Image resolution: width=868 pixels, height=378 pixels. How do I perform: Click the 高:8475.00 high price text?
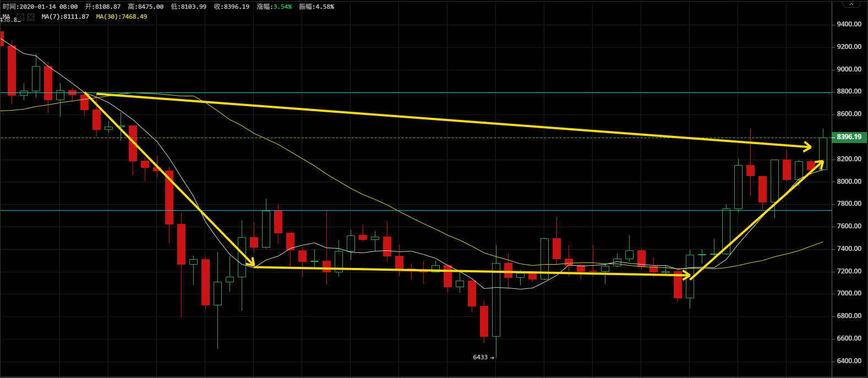[x=146, y=7]
